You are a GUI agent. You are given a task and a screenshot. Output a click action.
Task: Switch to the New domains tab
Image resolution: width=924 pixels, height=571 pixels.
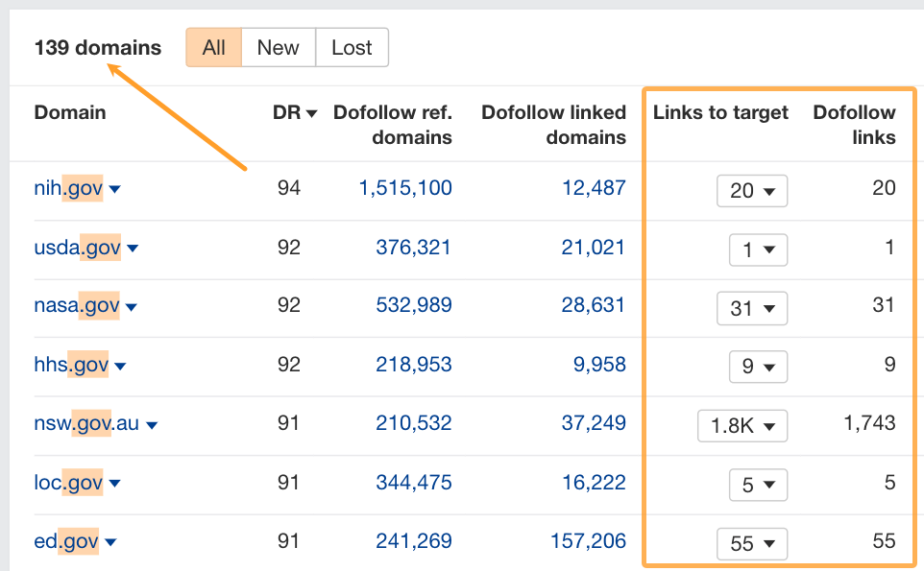click(278, 48)
